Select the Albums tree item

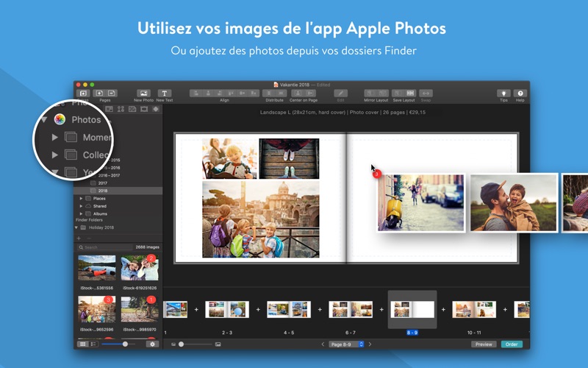tap(100, 213)
